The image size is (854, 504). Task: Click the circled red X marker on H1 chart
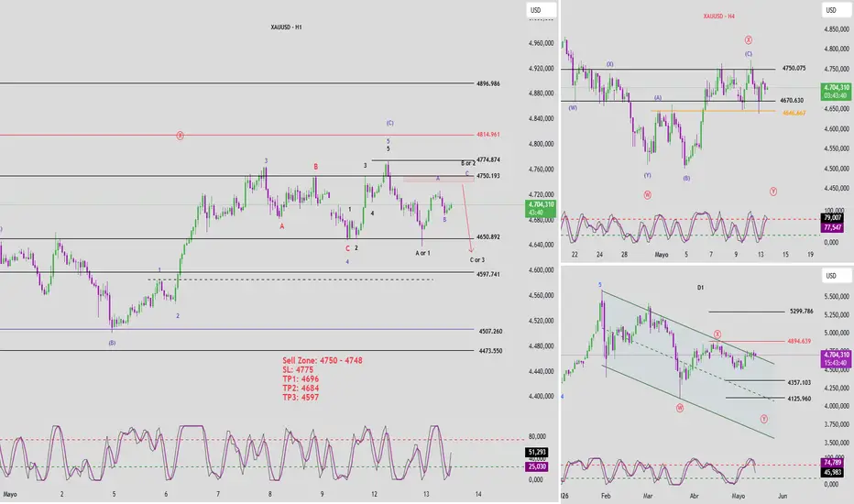tap(180, 135)
